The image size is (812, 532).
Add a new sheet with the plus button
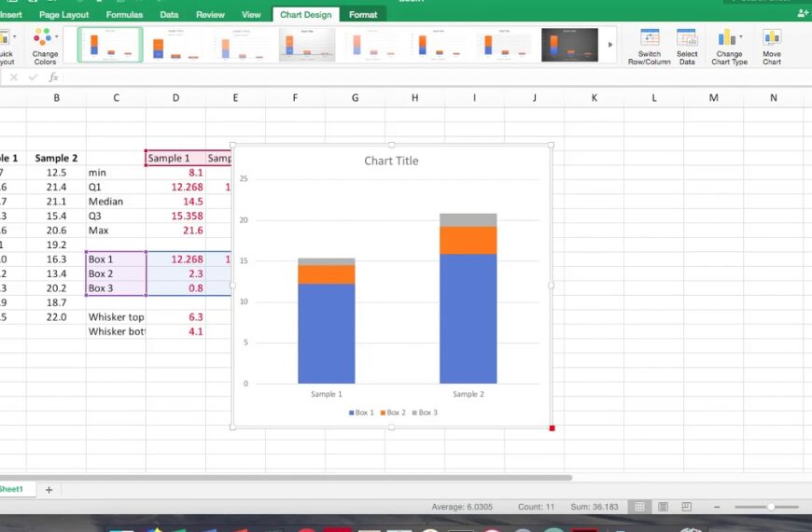[49, 489]
